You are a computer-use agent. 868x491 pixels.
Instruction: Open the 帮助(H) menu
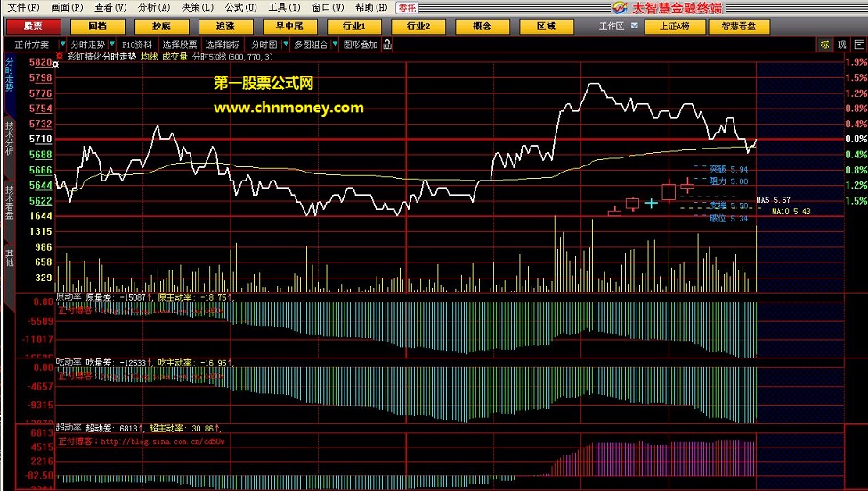[x=371, y=8]
